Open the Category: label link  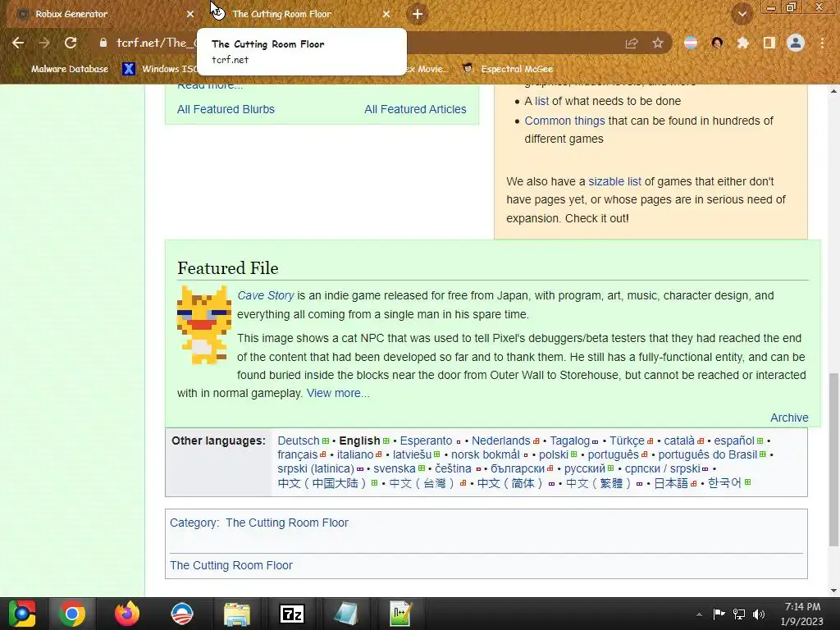[194, 523]
